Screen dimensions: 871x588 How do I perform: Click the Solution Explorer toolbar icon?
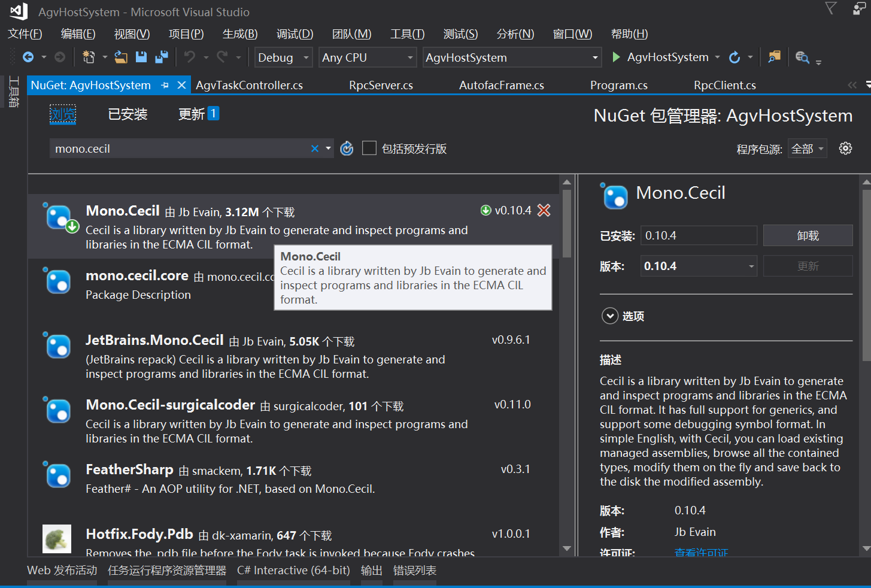775,57
